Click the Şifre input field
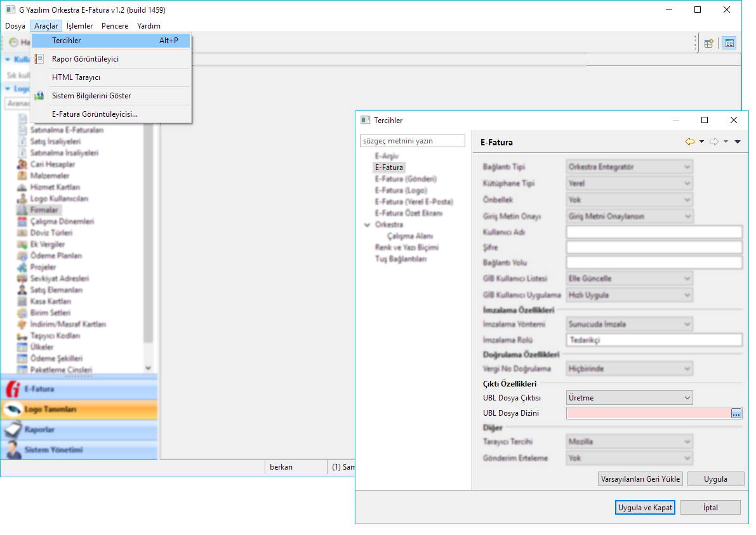 [x=654, y=248]
